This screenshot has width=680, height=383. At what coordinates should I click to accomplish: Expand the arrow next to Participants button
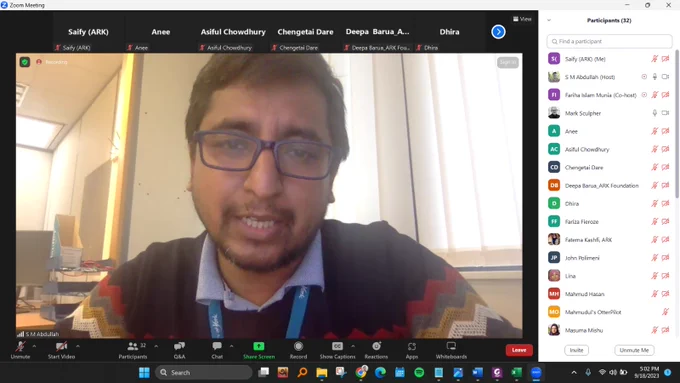156,346
